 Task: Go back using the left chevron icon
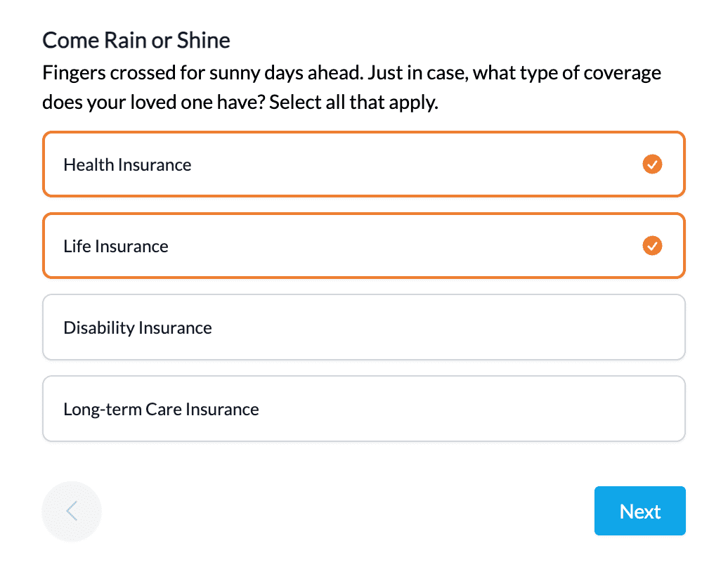(72, 512)
